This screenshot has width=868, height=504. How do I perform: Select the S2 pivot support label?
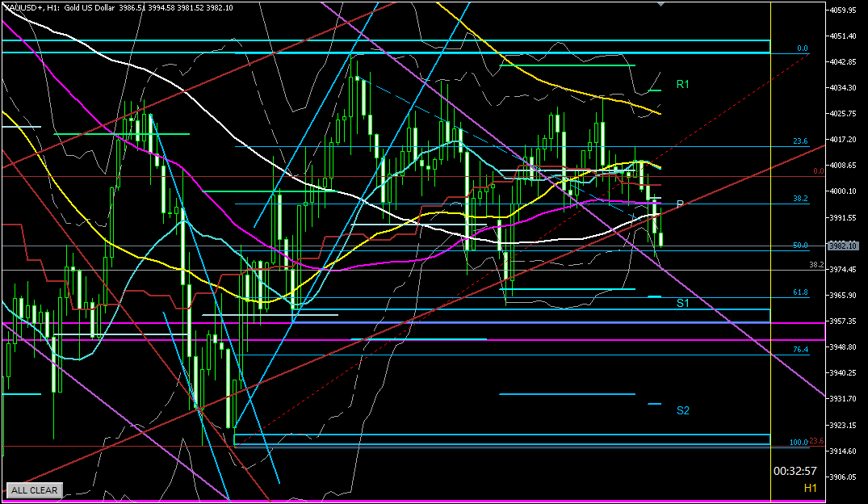pyautogui.click(x=683, y=410)
